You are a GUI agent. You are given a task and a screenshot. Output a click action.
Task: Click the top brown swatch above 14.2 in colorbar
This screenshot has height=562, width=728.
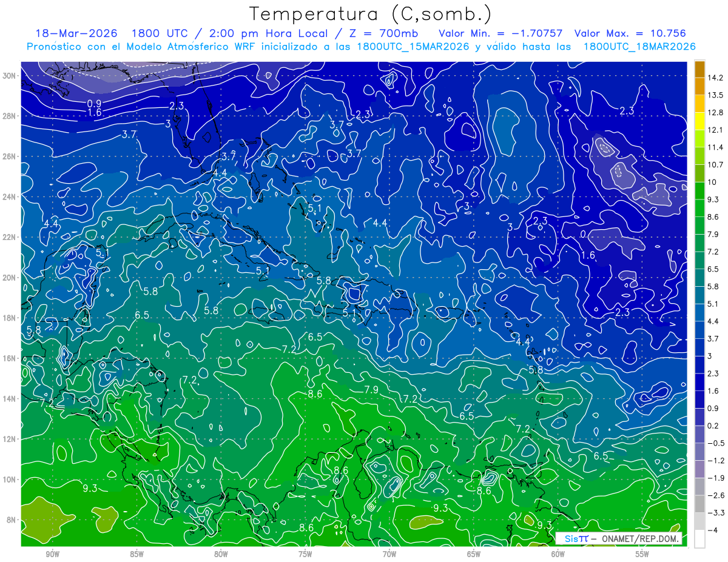699,69
